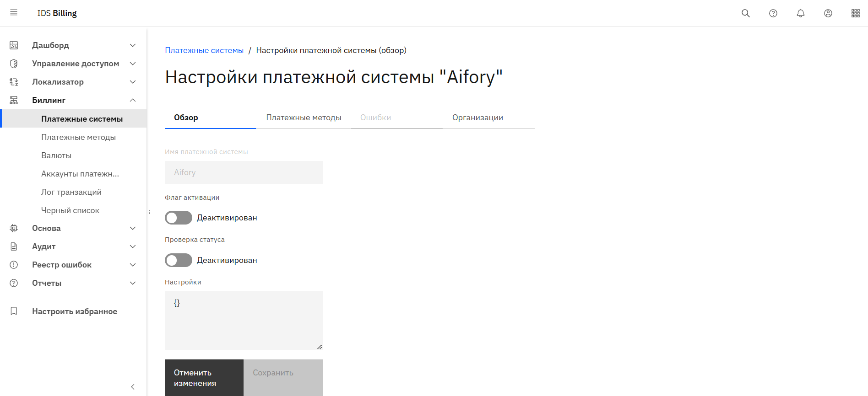Switch to the Организации tab

477,118
